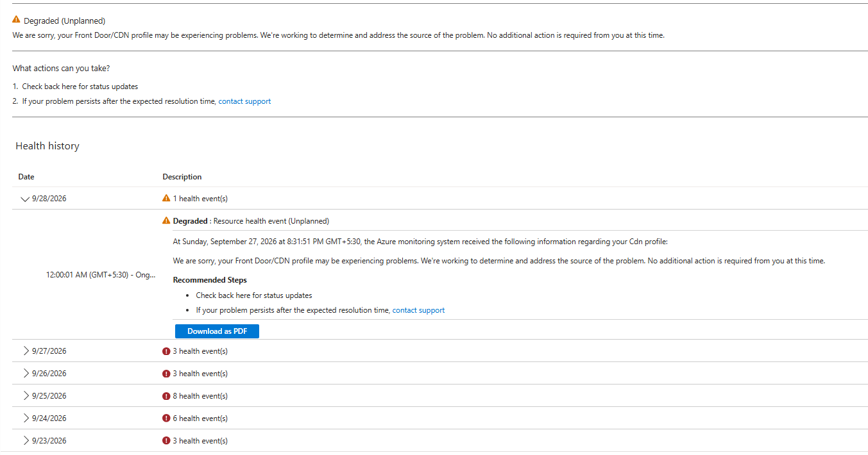Expand the 9/24/2026 health history row
Image resolution: width=868 pixels, height=455 pixels.
pyautogui.click(x=26, y=418)
